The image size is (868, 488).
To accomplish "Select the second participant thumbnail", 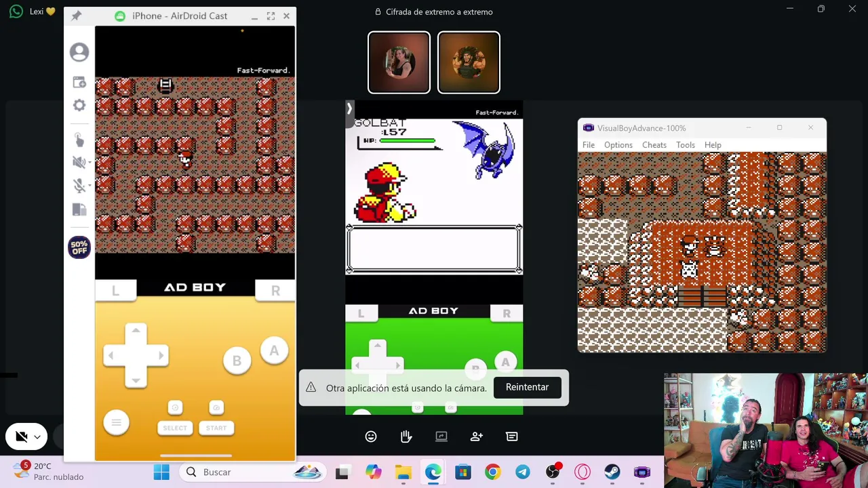I will pos(469,62).
